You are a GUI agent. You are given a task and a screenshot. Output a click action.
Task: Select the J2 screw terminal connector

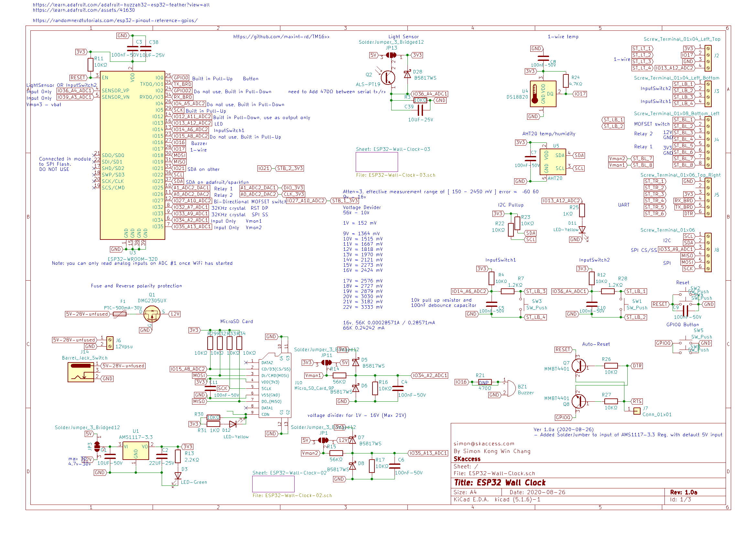[x=708, y=58]
